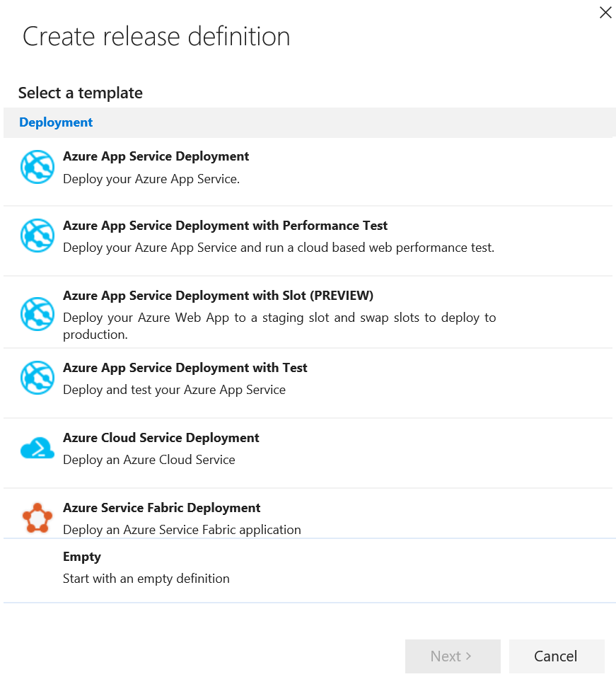Click icon beside Deployment with Slot template
Image resolution: width=616 pixels, height=684 pixels.
click(37, 314)
